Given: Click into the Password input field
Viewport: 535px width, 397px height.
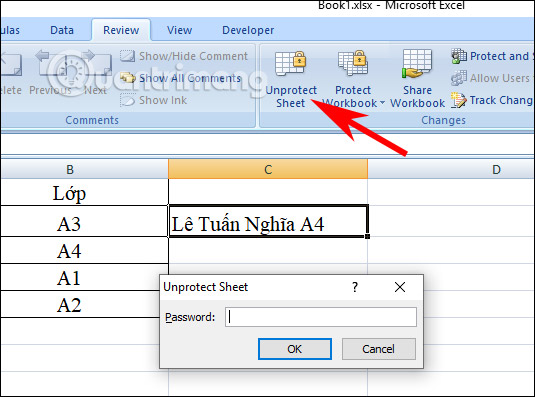Looking at the screenshot, I should (321, 317).
